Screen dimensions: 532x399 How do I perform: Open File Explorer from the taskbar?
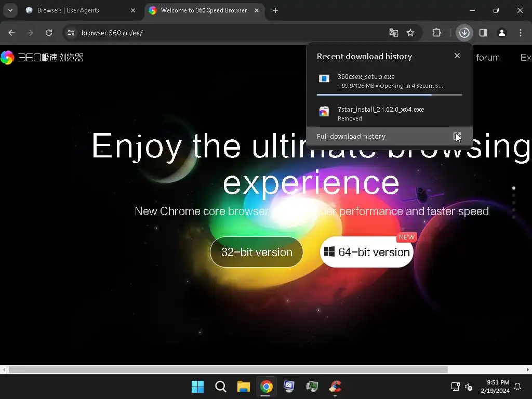(243, 387)
